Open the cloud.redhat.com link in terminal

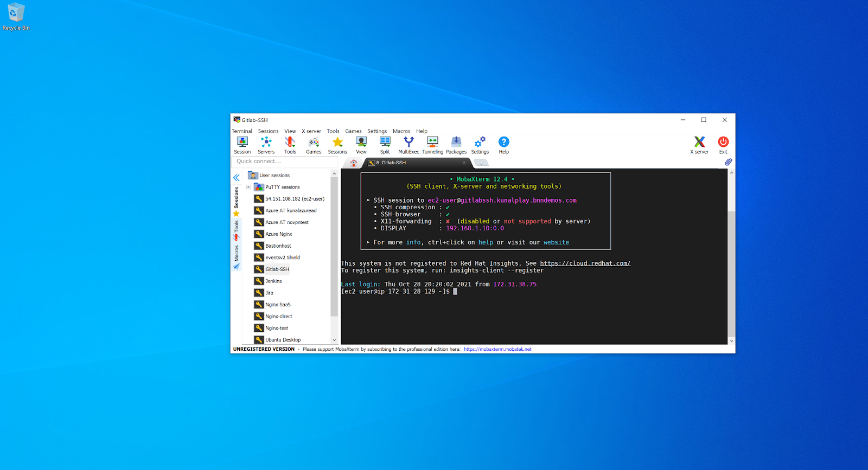(585, 263)
